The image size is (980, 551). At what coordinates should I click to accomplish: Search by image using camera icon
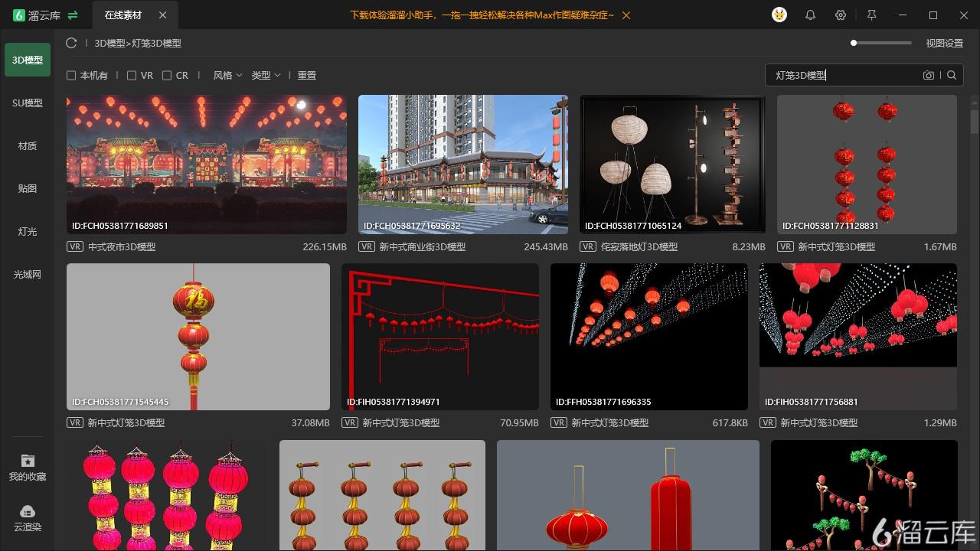[x=929, y=75]
